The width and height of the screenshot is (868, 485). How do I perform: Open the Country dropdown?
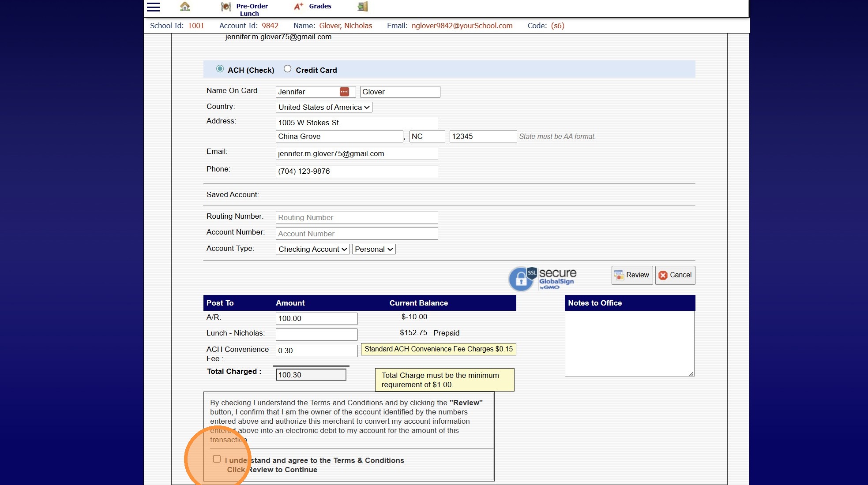[323, 107]
